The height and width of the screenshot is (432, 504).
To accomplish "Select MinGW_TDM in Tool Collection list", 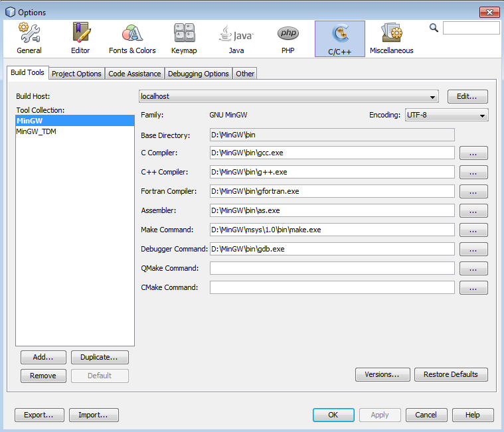I will pos(75,131).
